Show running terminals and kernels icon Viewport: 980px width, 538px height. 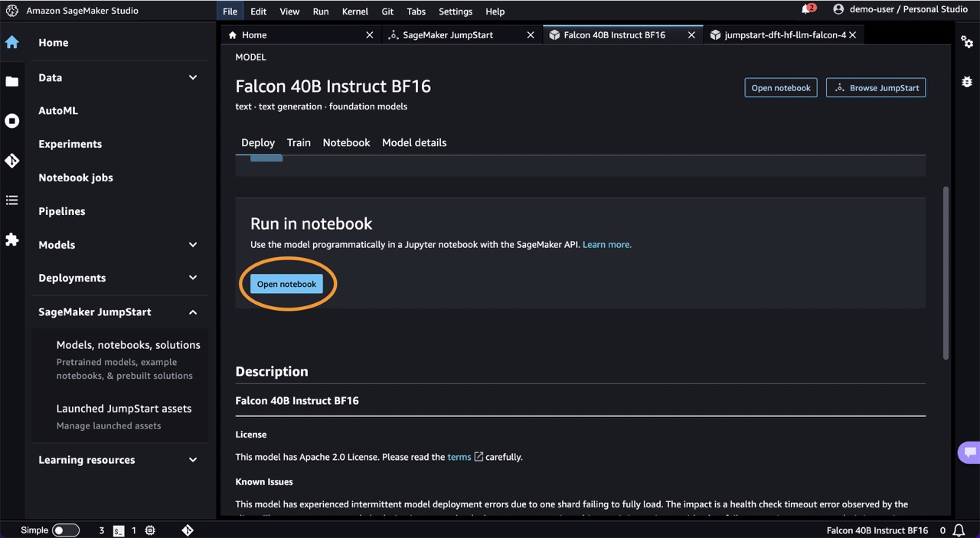point(12,121)
